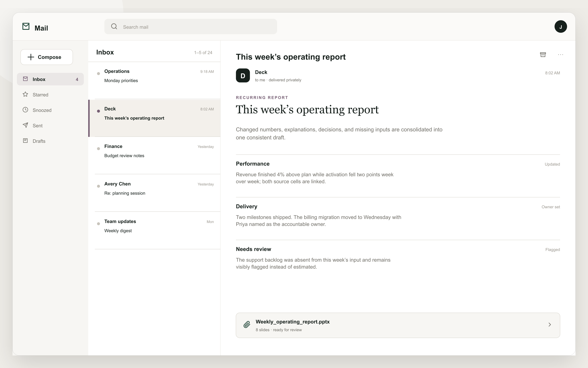Click the Drafts document icon
This screenshot has height=368, width=588.
(x=25, y=141)
